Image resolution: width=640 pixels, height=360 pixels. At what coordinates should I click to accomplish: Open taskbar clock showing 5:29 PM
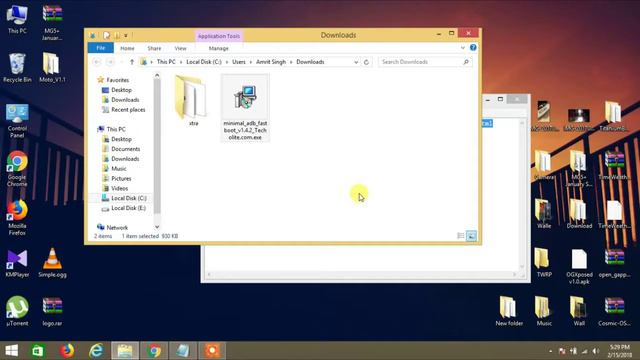tap(620, 351)
